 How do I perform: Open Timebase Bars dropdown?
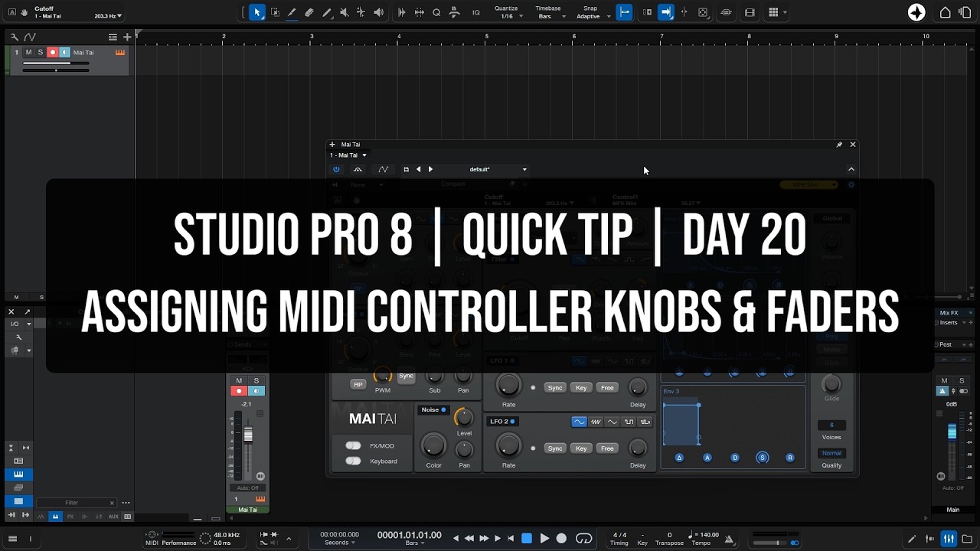coord(548,12)
